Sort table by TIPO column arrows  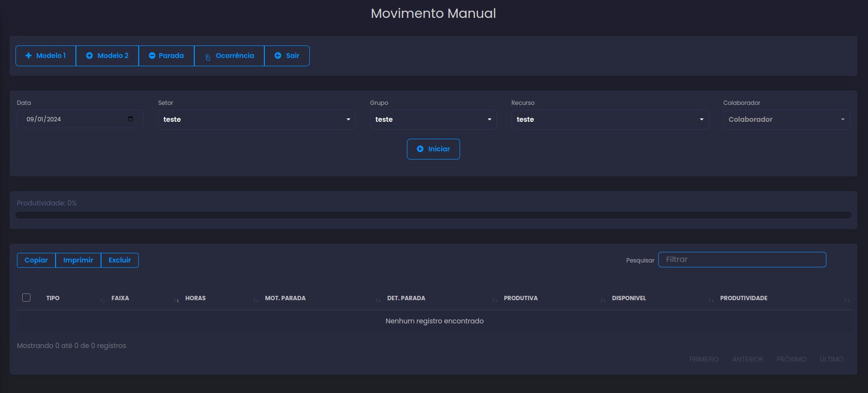(x=102, y=300)
